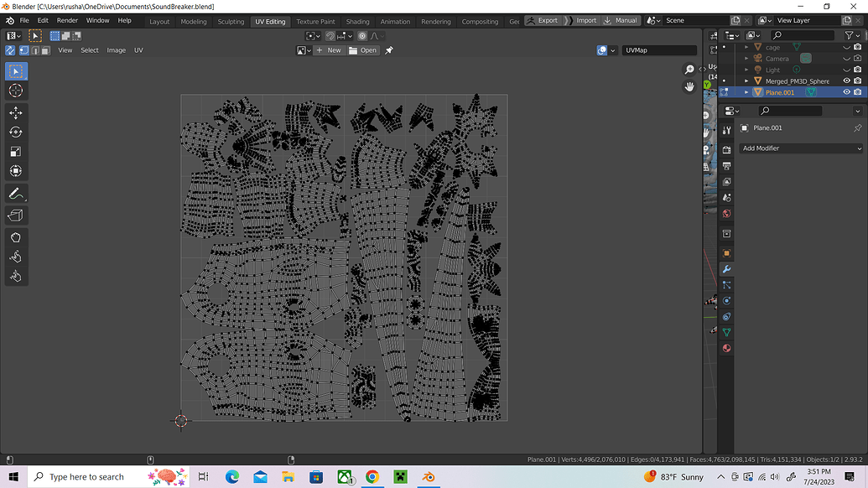Select the Rotate tool
The height and width of the screenshot is (488, 868).
pyautogui.click(x=15, y=132)
